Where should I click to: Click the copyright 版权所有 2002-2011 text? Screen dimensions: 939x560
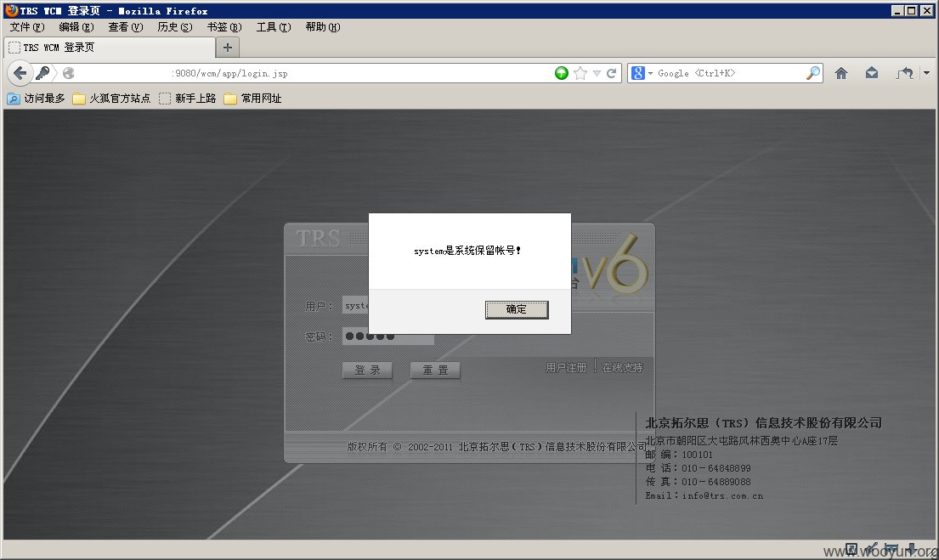[496, 447]
